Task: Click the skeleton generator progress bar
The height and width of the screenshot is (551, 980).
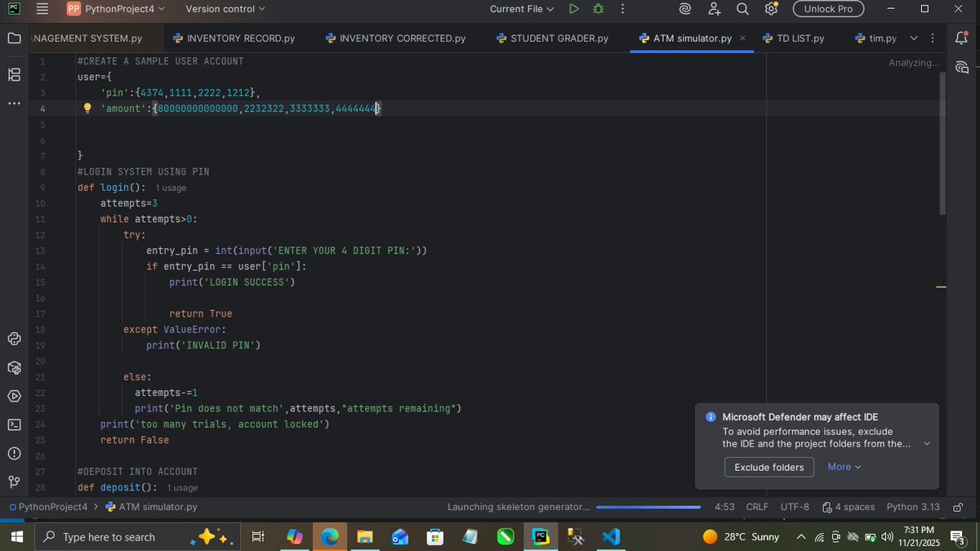Action: [x=649, y=506]
